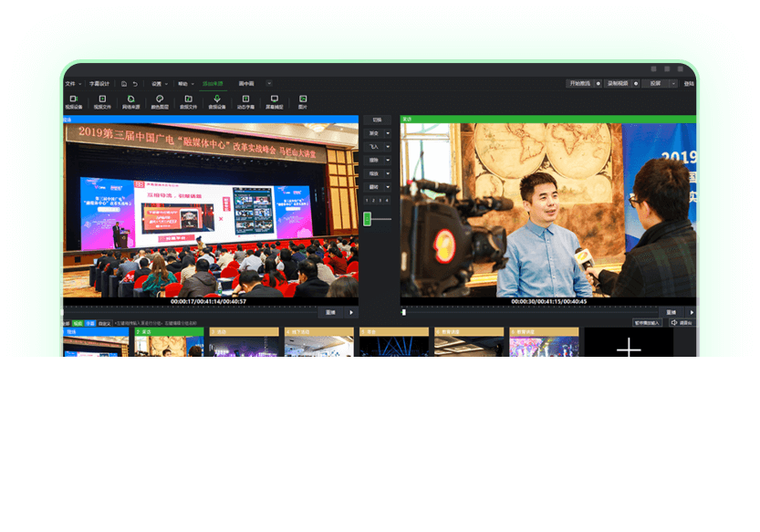Screen dimensions: 760x532
Task: Add dynamic subtitle (动态字幕) source
Action: (245, 102)
